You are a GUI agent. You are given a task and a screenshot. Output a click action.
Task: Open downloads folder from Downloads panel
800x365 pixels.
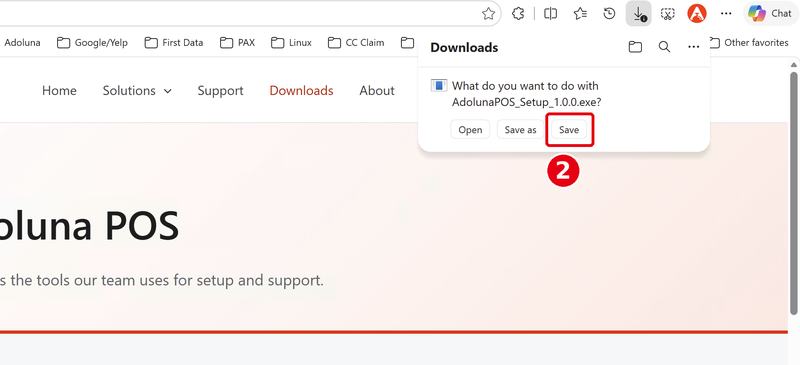tap(635, 47)
